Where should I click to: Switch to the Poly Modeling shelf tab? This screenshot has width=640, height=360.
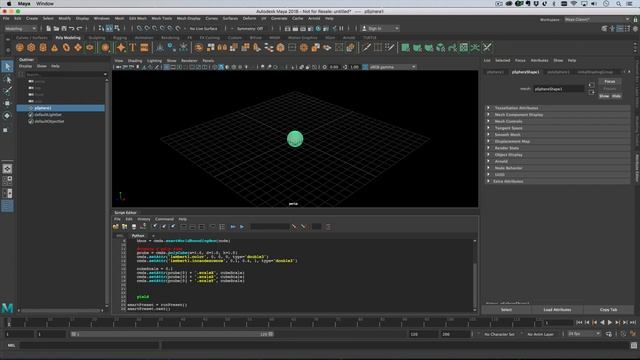click(x=68, y=38)
